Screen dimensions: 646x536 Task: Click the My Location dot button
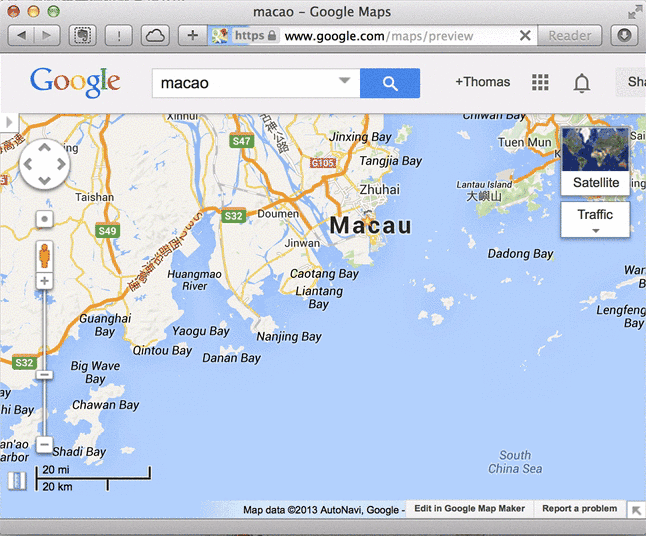[44, 219]
